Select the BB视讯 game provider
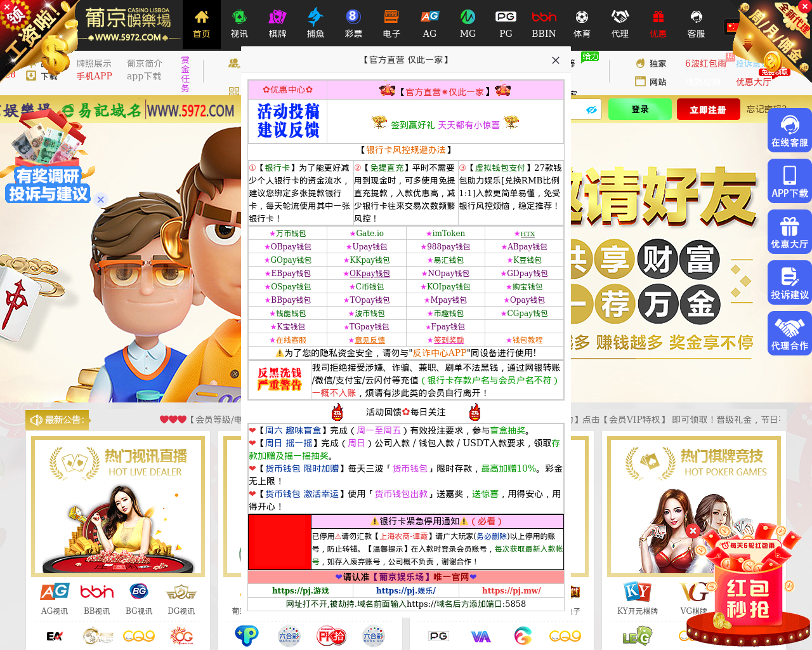 point(97,599)
